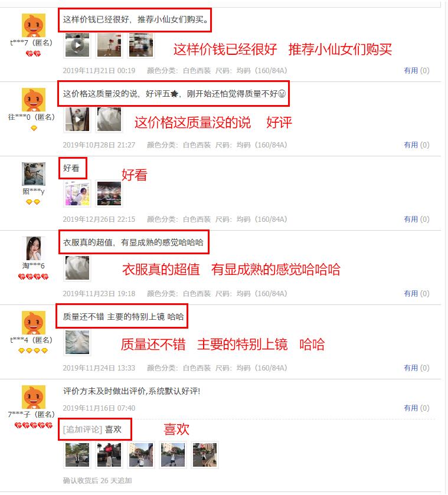This screenshot has width=448, height=495.
Task: Play the video thumbnail in 往***0's review
Action: [x=77, y=119]
